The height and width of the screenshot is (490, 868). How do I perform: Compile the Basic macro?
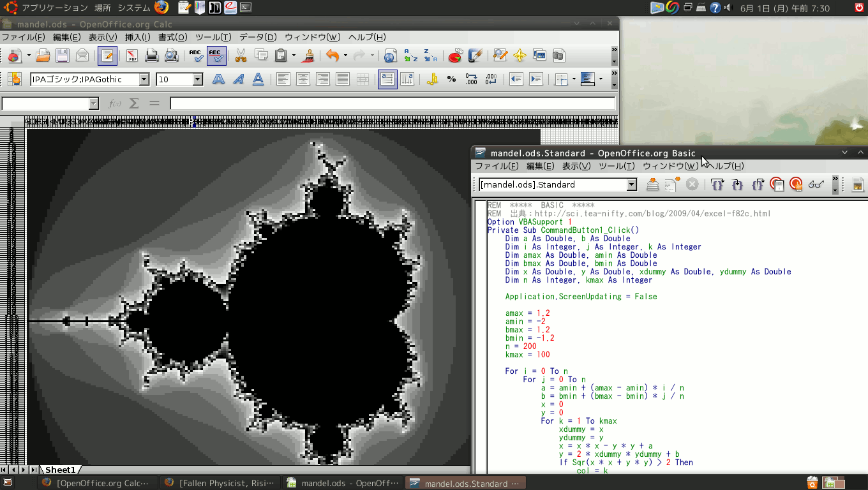(652, 185)
